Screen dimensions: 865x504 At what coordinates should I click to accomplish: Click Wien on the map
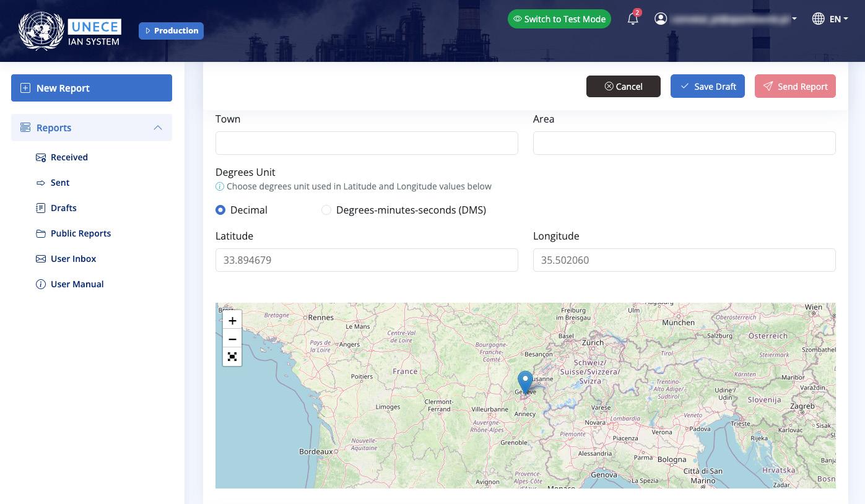tap(814, 307)
